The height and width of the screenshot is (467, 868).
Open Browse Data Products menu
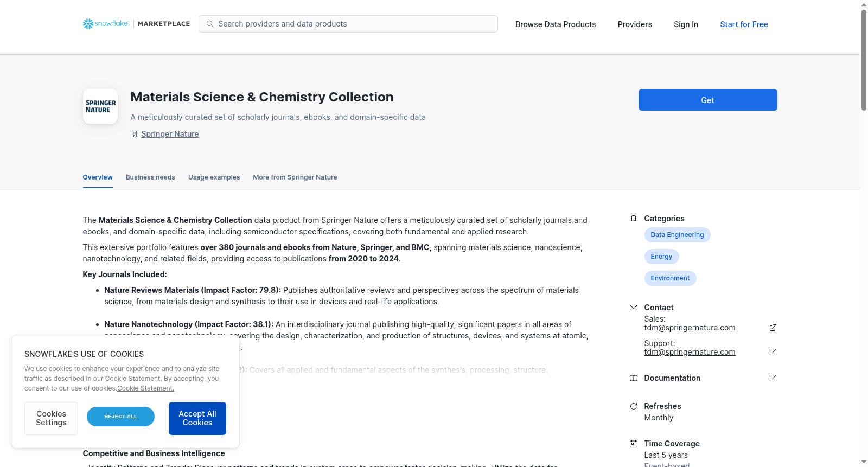click(556, 24)
